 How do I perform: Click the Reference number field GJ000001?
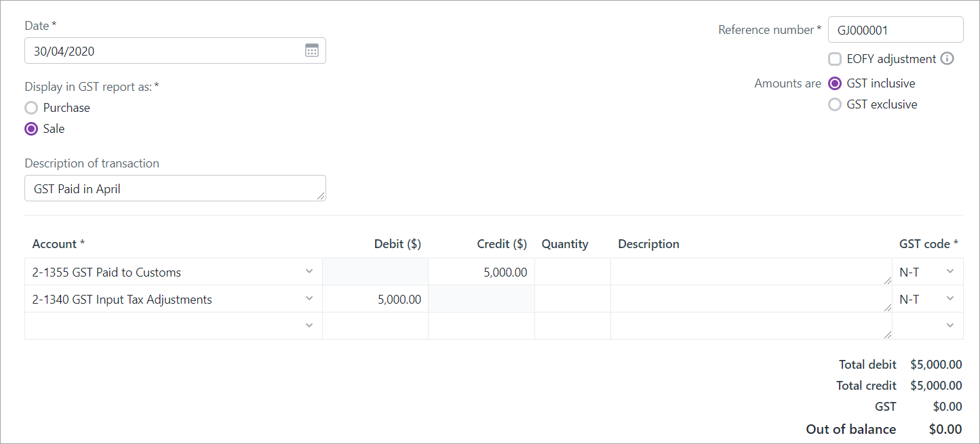coord(895,30)
